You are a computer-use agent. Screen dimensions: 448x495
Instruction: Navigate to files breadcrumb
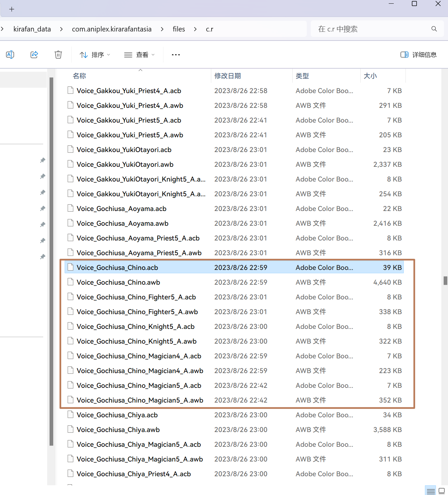coord(179,29)
